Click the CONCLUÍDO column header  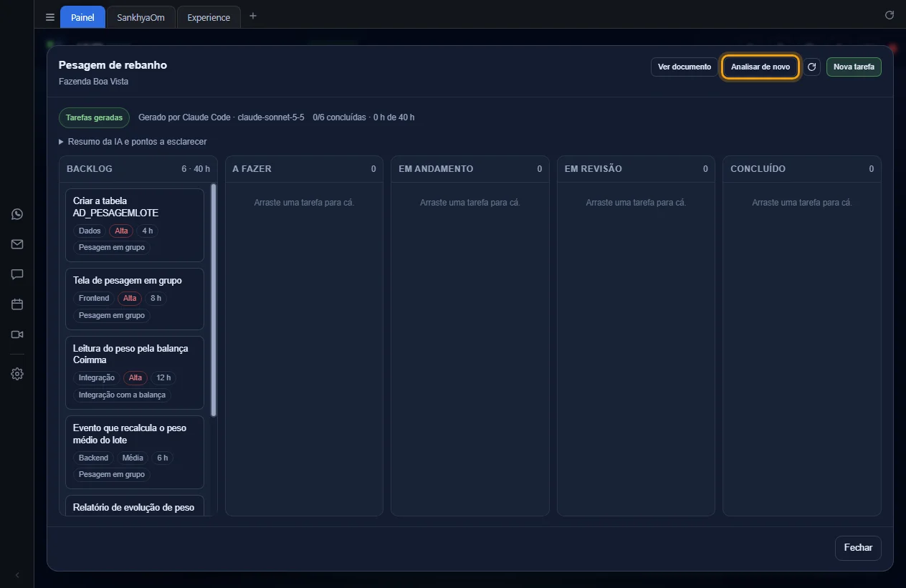tap(802, 169)
